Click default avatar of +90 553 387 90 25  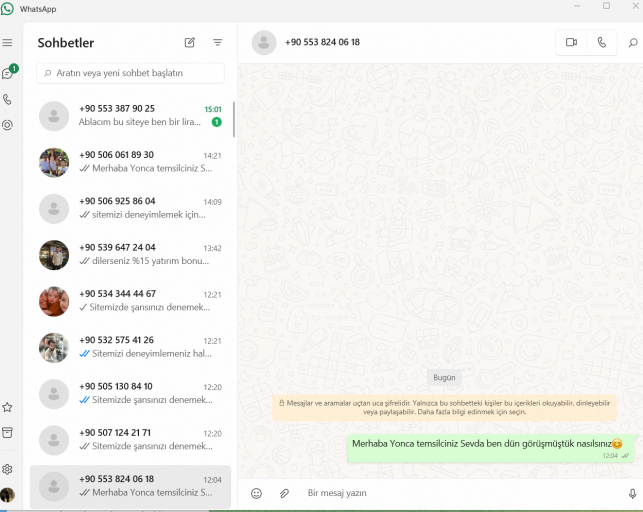coord(54,116)
